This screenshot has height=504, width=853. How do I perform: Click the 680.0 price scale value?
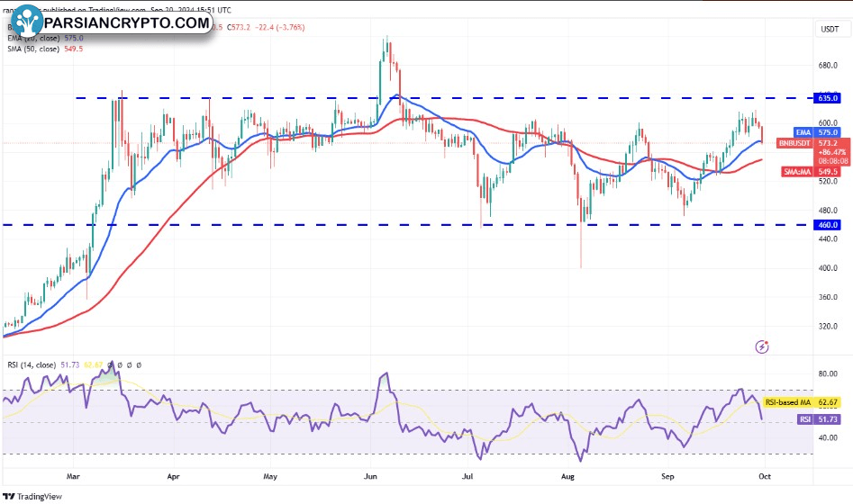click(828, 65)
